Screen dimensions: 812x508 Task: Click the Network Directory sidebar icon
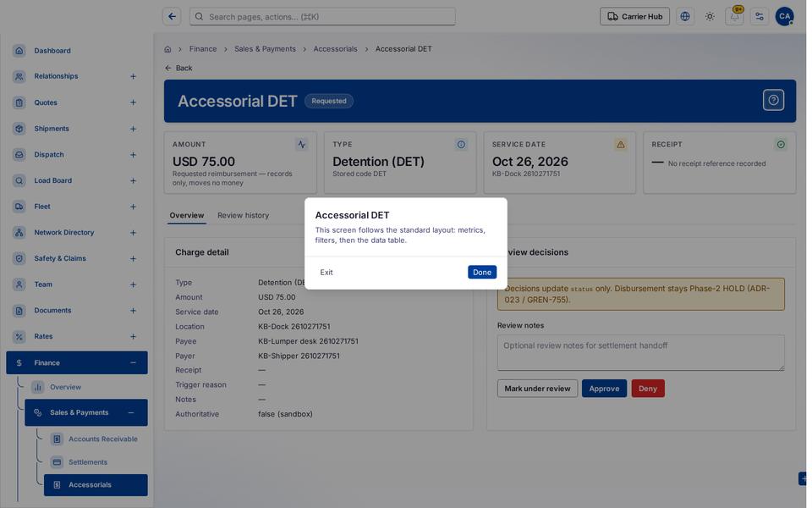click(19, 232)
